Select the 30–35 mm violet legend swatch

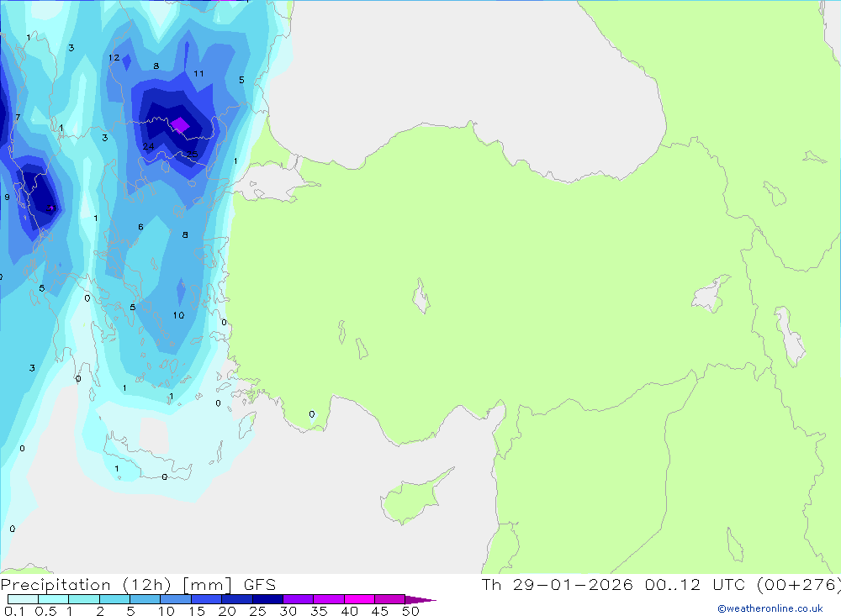tap(299, 599)
